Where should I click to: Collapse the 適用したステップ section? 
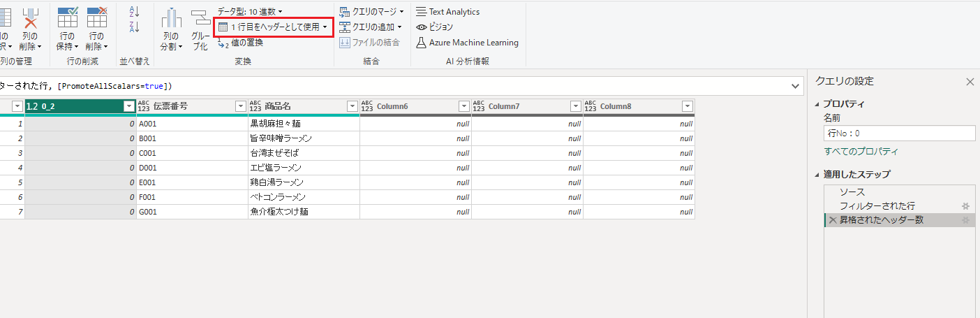[818, 175]
